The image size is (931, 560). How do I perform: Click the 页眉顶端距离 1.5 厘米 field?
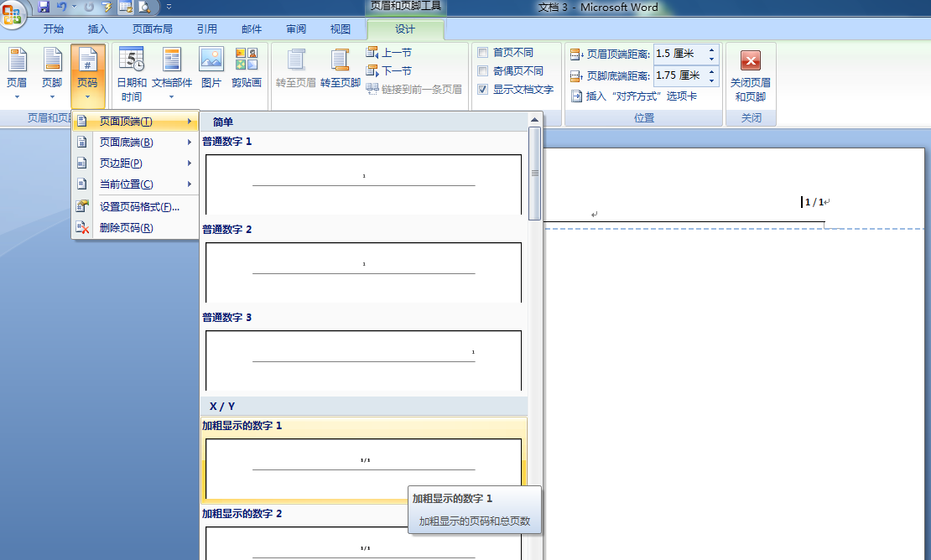(x=679, y=54)
